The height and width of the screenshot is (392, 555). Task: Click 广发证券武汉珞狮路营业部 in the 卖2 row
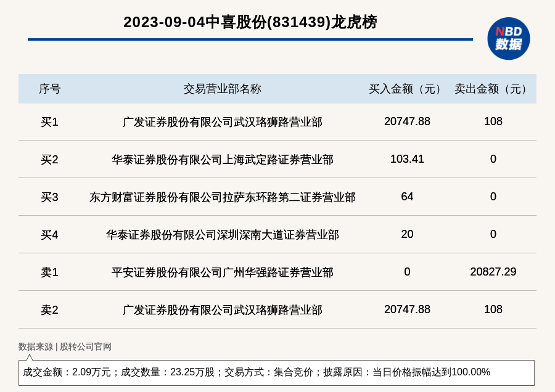pyautogui.click(x=222, y=310)
